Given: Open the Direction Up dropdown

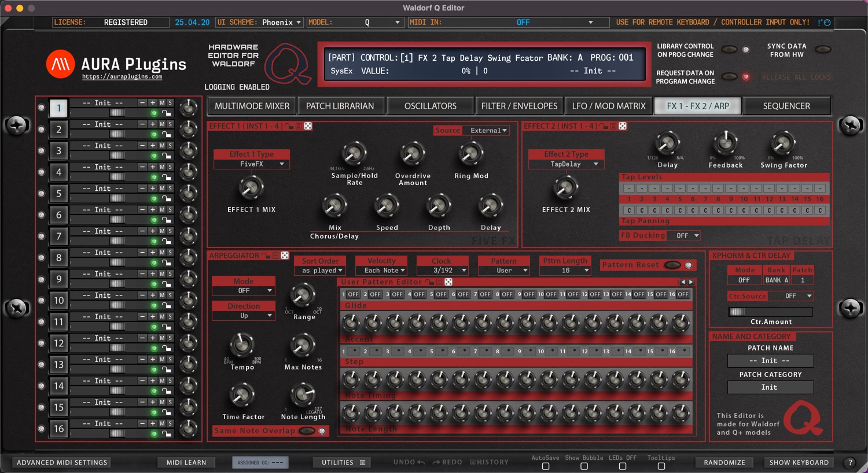Looking at the screenshot, I should [244, 316].
